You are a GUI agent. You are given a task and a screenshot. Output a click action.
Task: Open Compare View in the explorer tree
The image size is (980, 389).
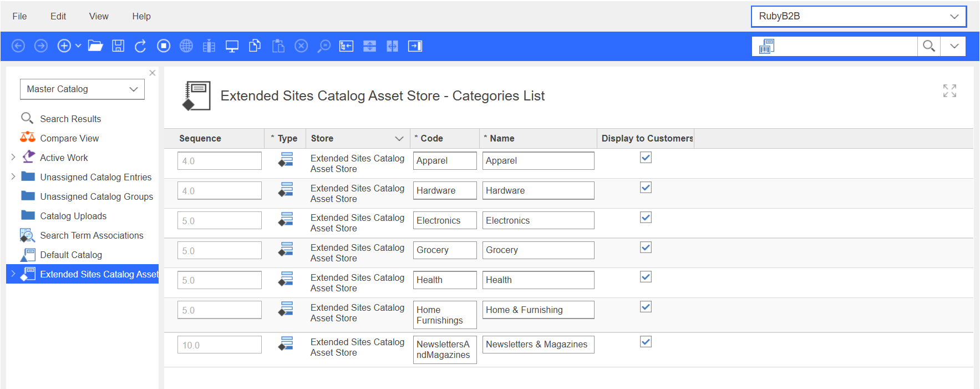point(69,138)
